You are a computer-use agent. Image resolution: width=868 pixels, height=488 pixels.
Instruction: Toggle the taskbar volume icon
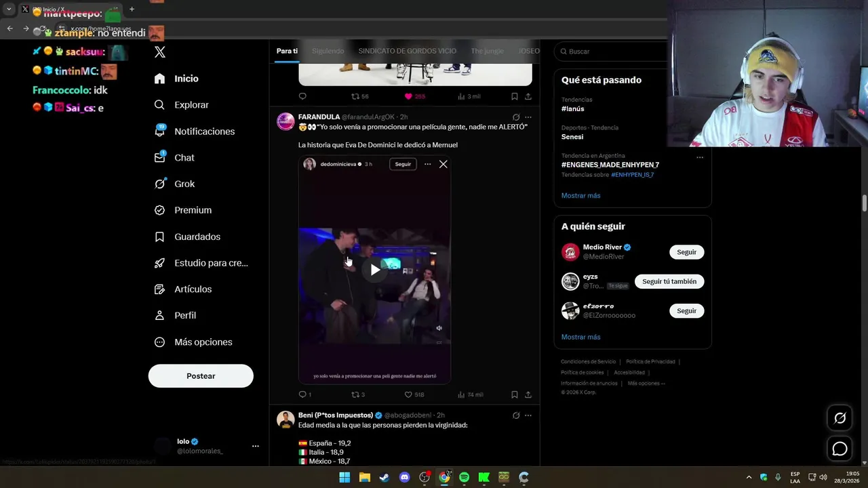823,477
